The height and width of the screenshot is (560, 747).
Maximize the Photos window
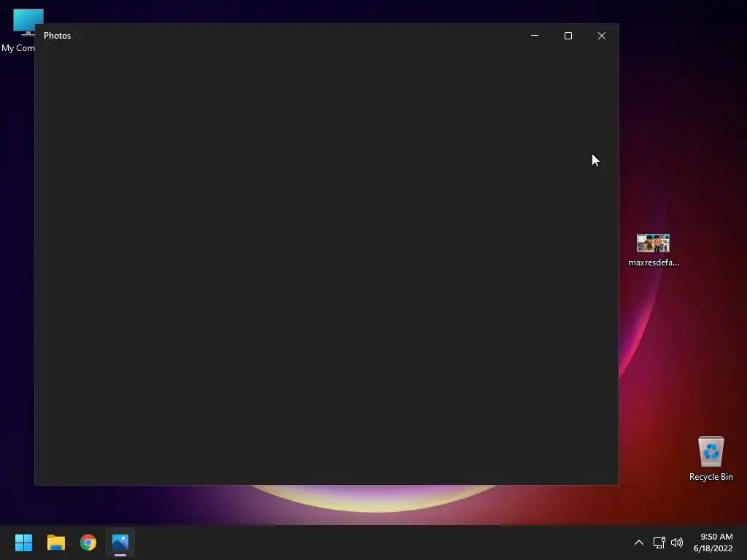tap(568, 36)
